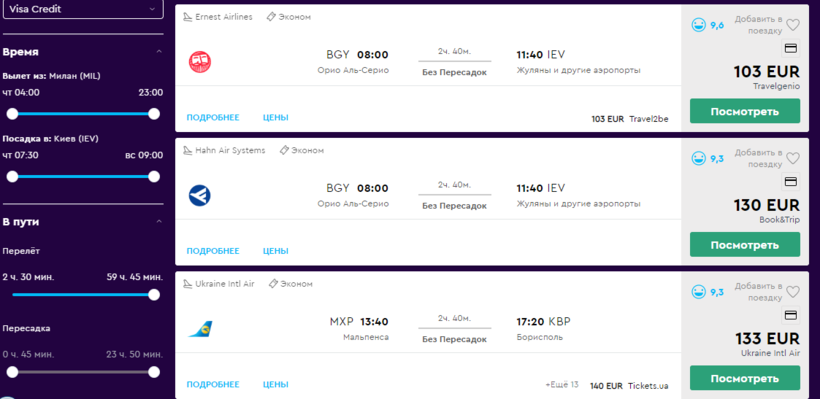Open the Visa Credit dropdown
820x399 pixels.
[83, 9]
